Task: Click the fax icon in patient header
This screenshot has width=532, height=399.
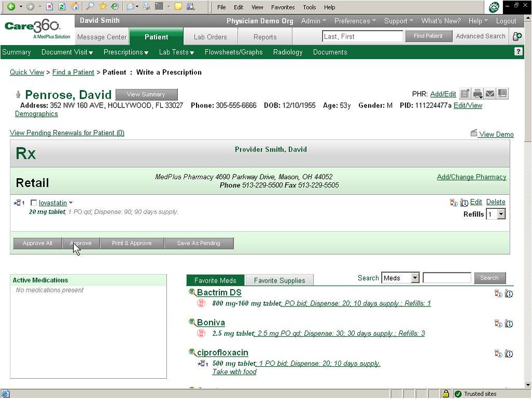Action: click(x=502, y=93)
